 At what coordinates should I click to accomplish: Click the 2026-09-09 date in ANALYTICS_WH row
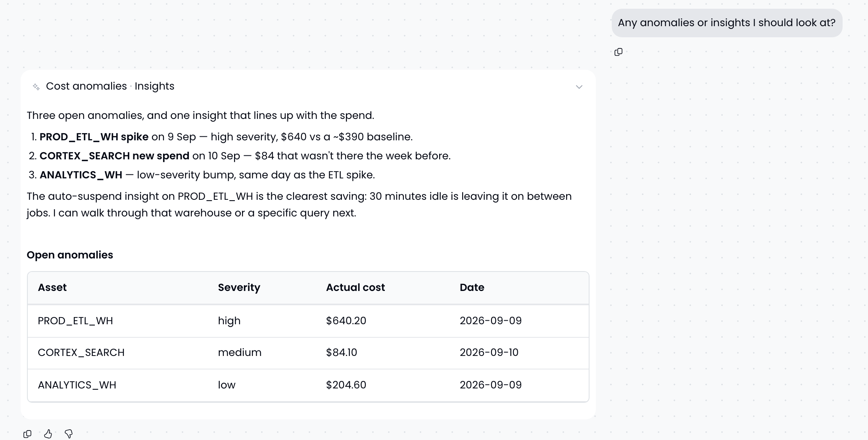tap(491, 385)
